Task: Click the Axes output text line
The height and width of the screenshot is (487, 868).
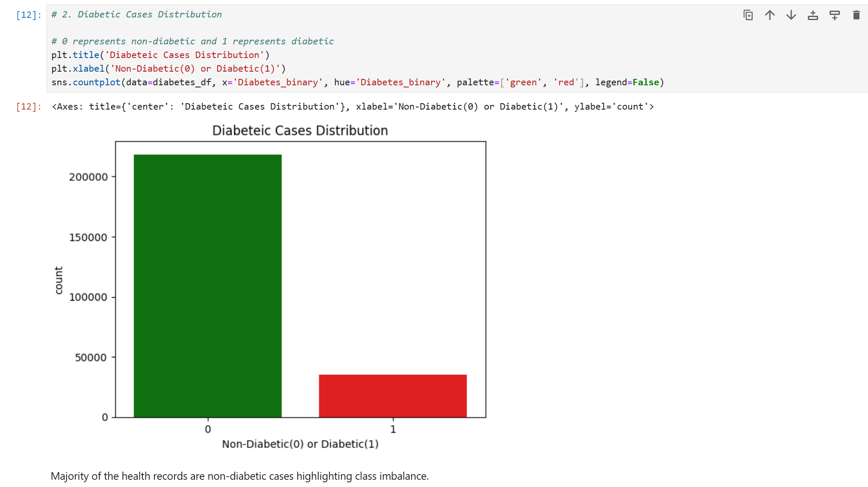Action: 352,107
